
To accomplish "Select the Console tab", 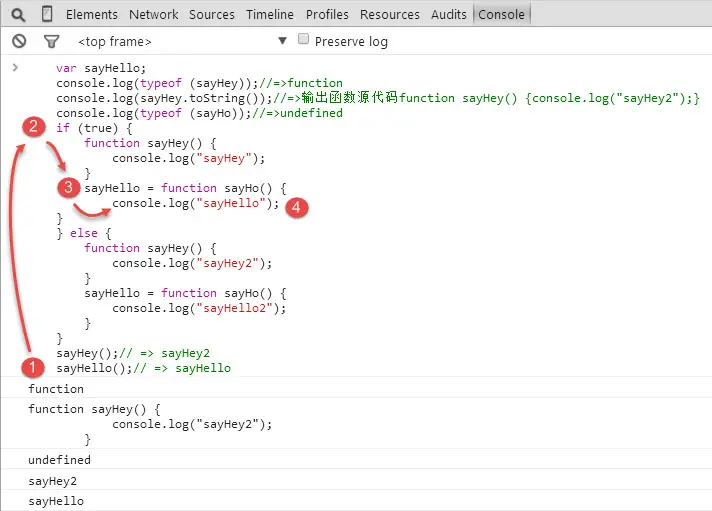I will click(501, 15).
